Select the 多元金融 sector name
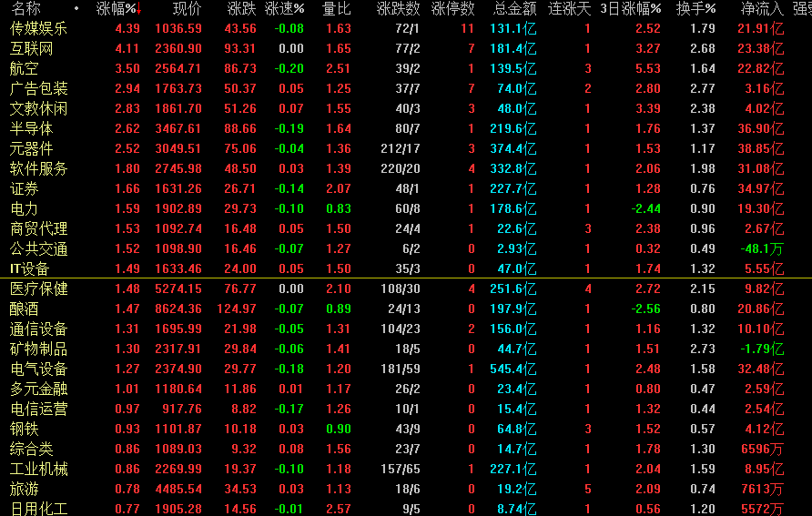Viewport: 812px width, 516px height. point(39,389)
